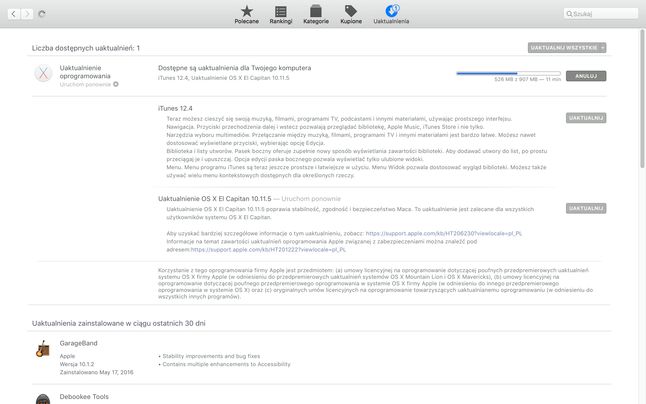Viewport: 646px width, 404px height.
Task: Click the Debookee Tools app icon
Action: (x=43, y=399)
